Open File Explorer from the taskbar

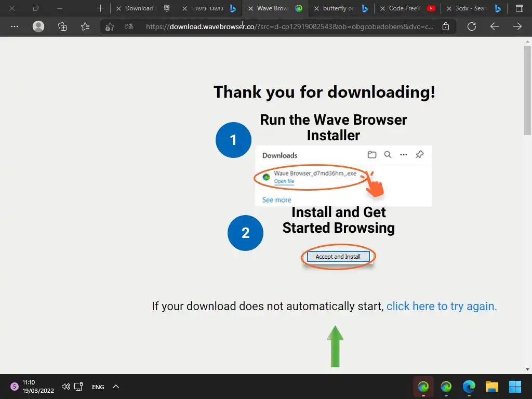[x=491, y=387]
